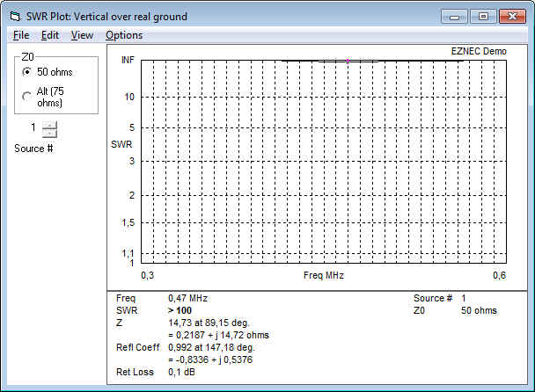Click the SWR Plot window icon
The image size is (535, 392).
tap(15, 16)
